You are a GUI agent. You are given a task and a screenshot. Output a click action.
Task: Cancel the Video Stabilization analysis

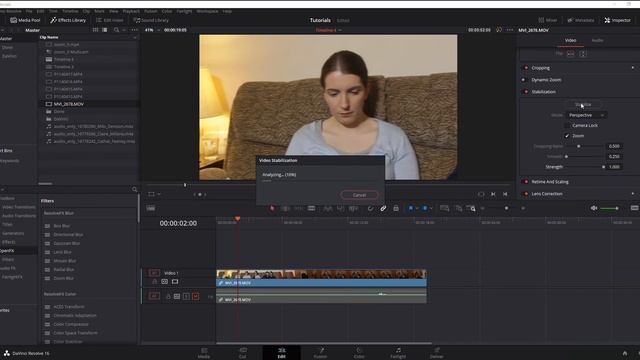pos(359,195)
